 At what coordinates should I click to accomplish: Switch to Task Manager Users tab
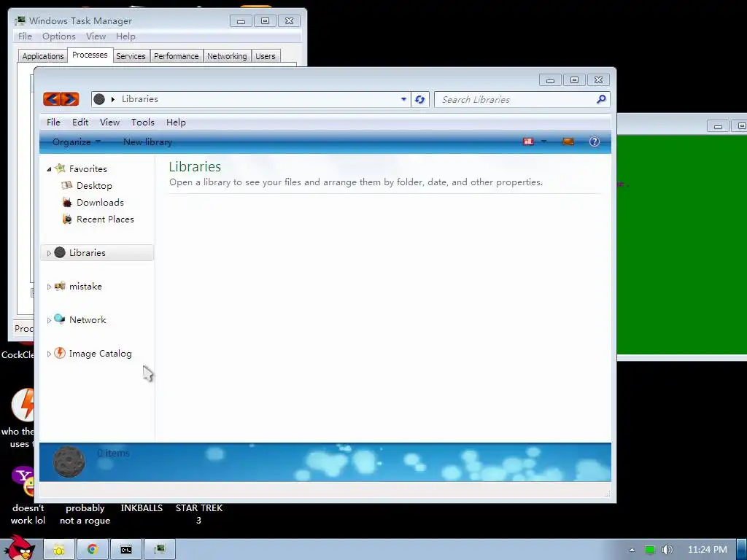[266, 55]
